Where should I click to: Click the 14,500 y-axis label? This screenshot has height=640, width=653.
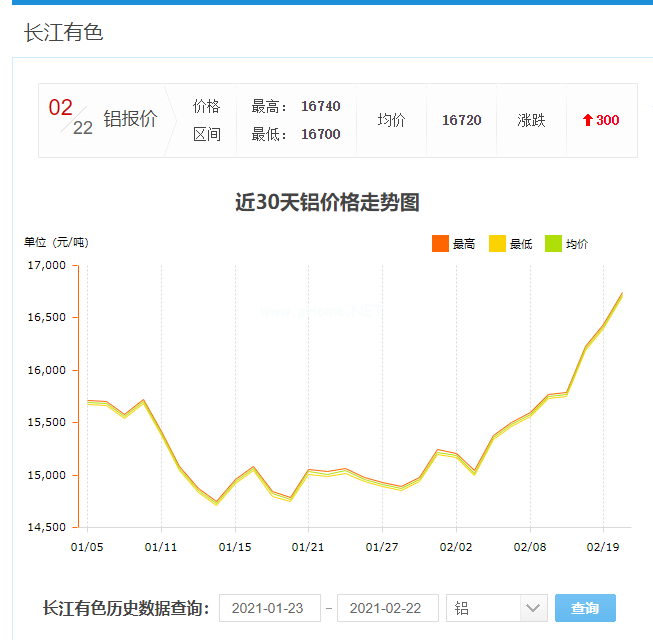(x=47, y=527)
